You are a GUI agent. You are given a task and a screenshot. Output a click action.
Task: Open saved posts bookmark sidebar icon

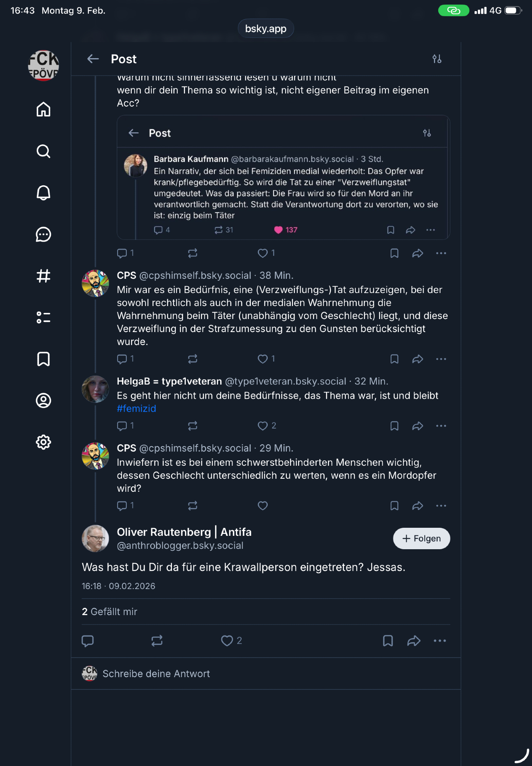[43, 359]
